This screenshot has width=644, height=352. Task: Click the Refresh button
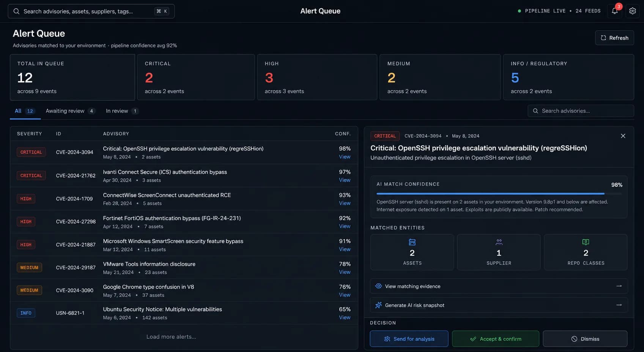(614, 38)
